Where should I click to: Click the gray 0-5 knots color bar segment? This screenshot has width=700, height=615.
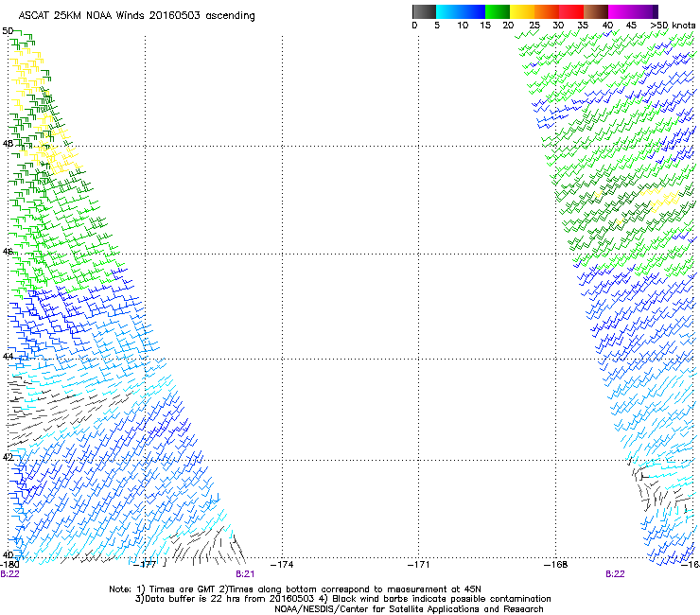tap(424, 11)
